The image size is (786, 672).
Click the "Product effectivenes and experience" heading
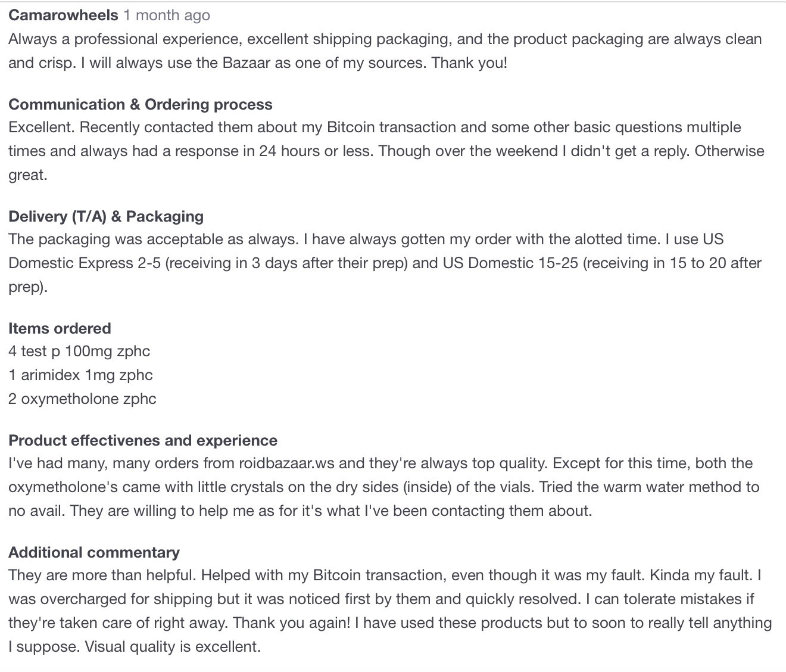(x=143, y=440)
